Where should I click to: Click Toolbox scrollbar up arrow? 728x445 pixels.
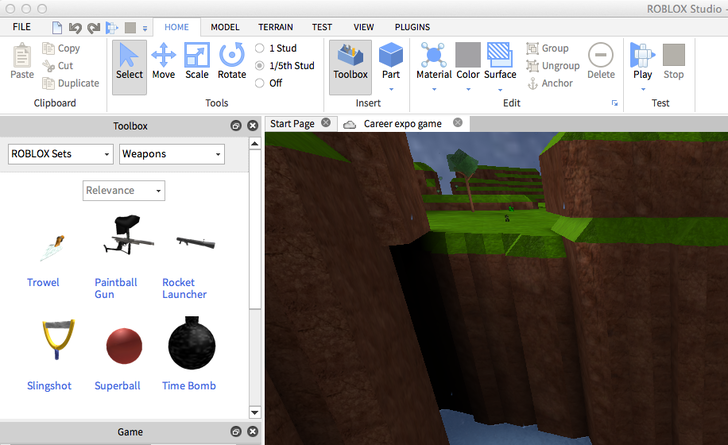[x=254, y=144]
